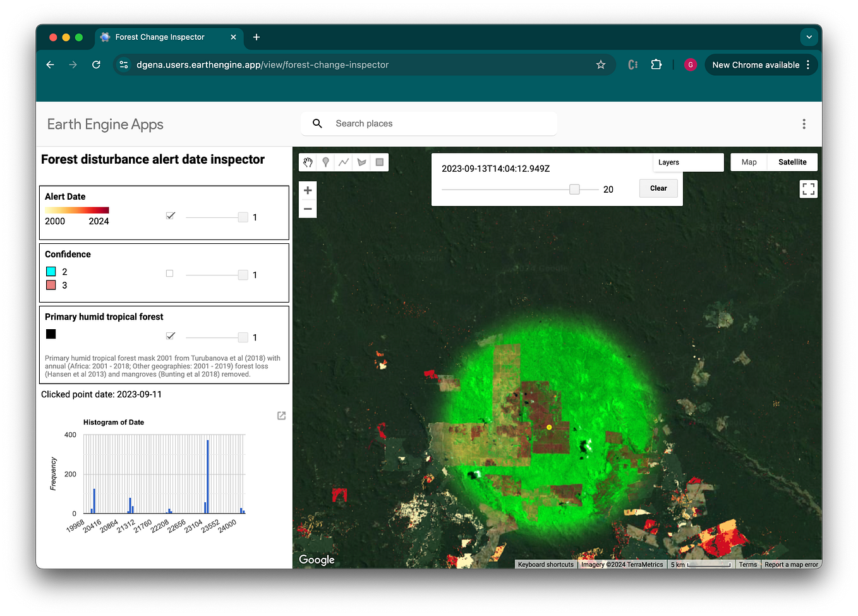
Task: Select the draw line tool
Action: [344, 162]
